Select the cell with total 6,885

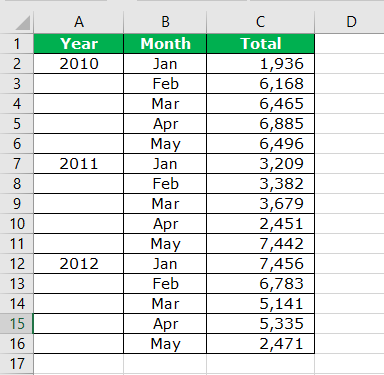coord(261,124)
